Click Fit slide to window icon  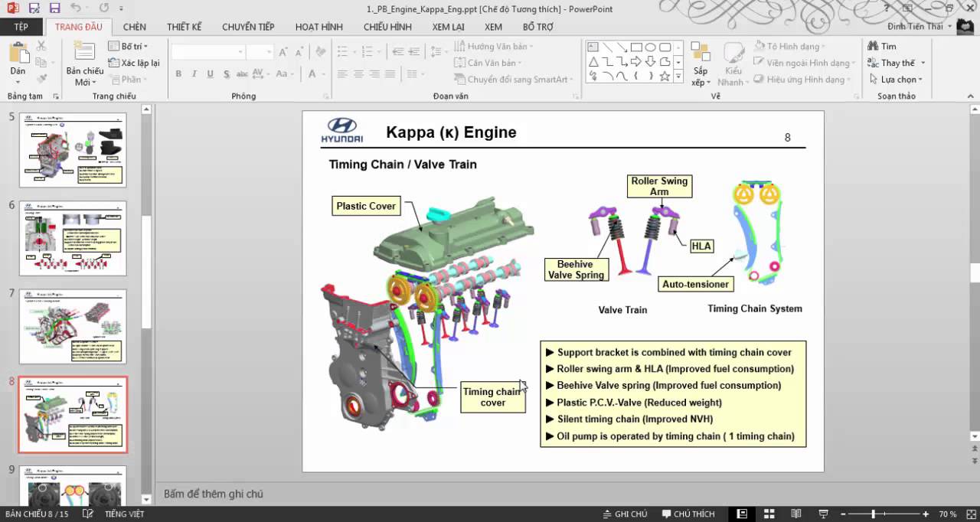[x=971, y=514]
